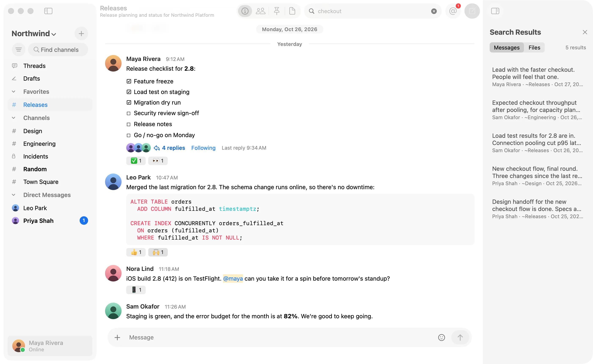This screenshot has width=593, height=364.
Task: Open the channel filter icon
Action: pos(19,50)
